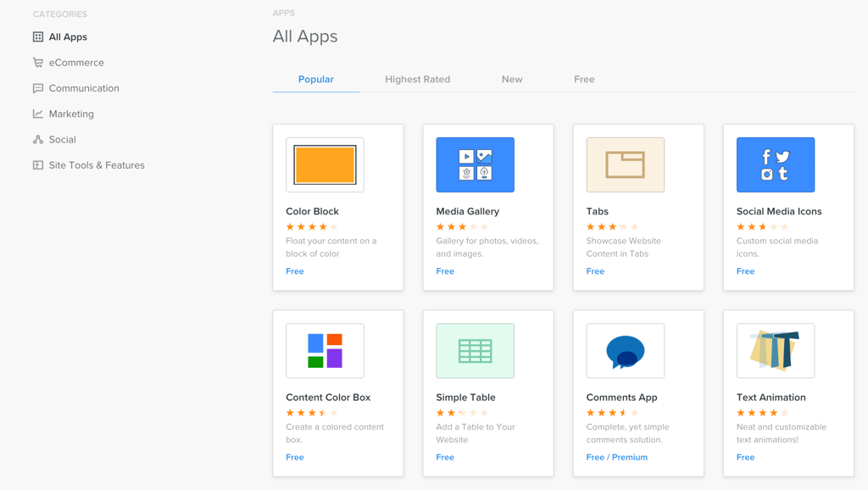Switch to the New tab
This screenshot has width=868, height=490.
512,79
